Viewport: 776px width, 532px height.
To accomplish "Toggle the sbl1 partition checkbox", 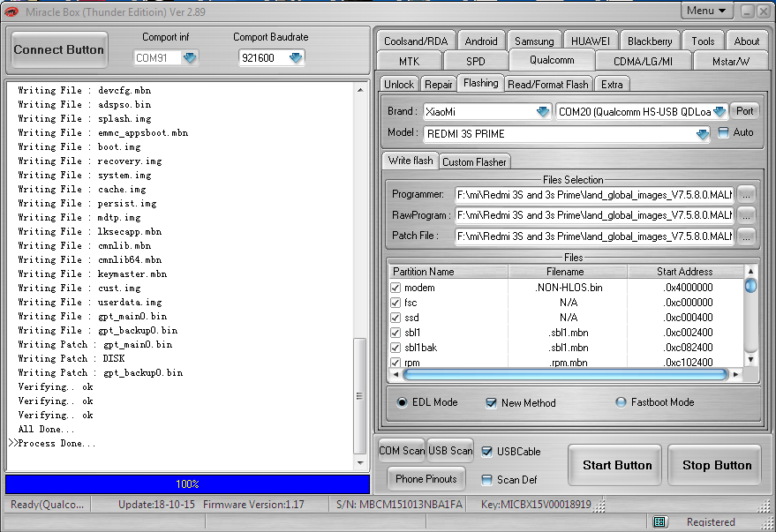I will 396,333.
